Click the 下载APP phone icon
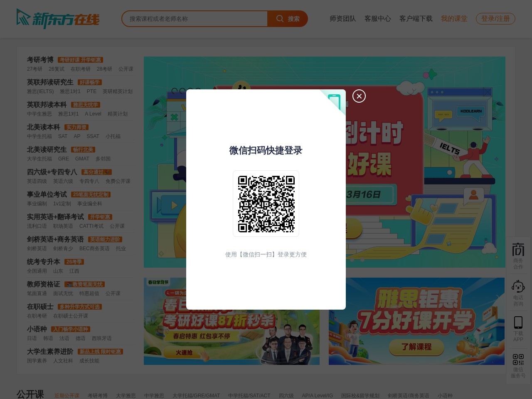The height and width of the screenshot is (399, 532). click(x=518, y=322)
